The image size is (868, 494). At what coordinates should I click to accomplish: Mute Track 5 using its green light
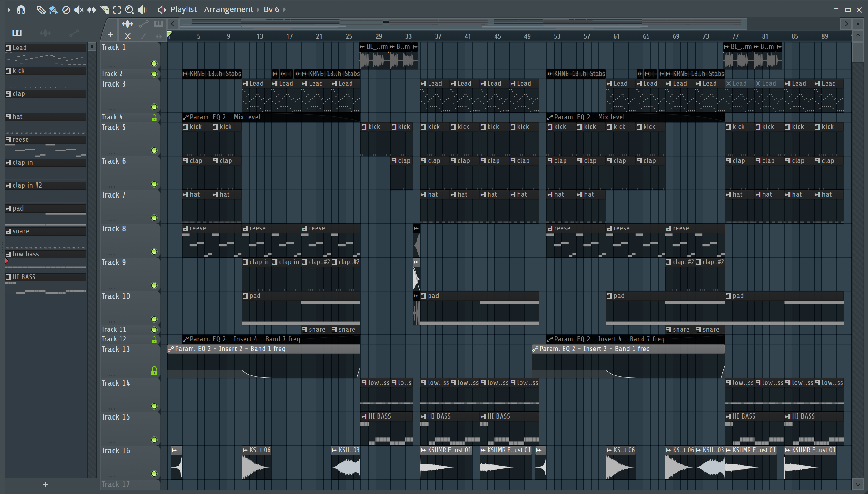154,150
